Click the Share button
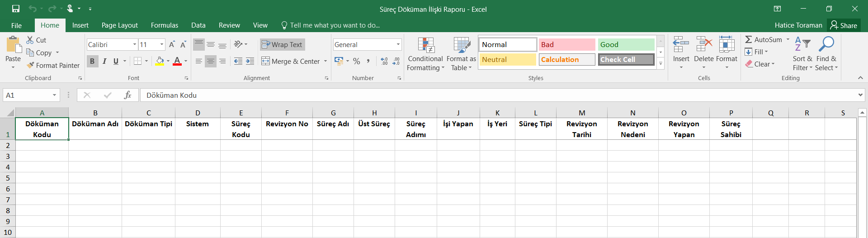 pos(844,25)
